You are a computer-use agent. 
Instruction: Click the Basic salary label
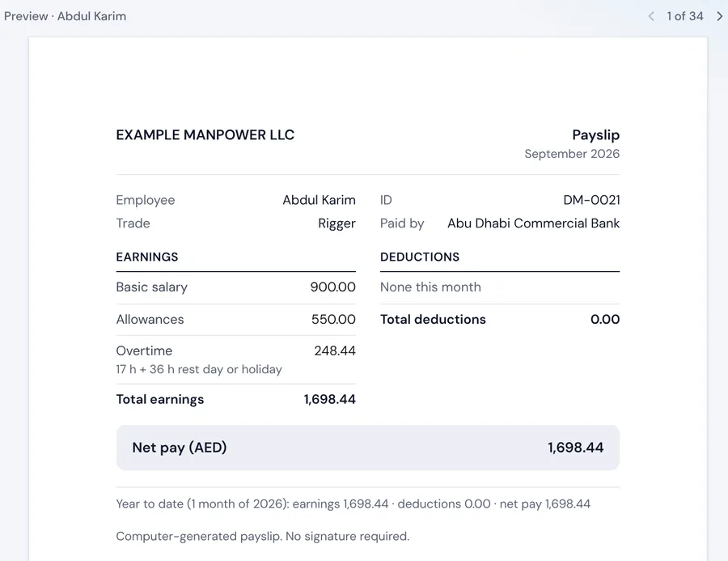pyautogui.click(x=152, y=287)
